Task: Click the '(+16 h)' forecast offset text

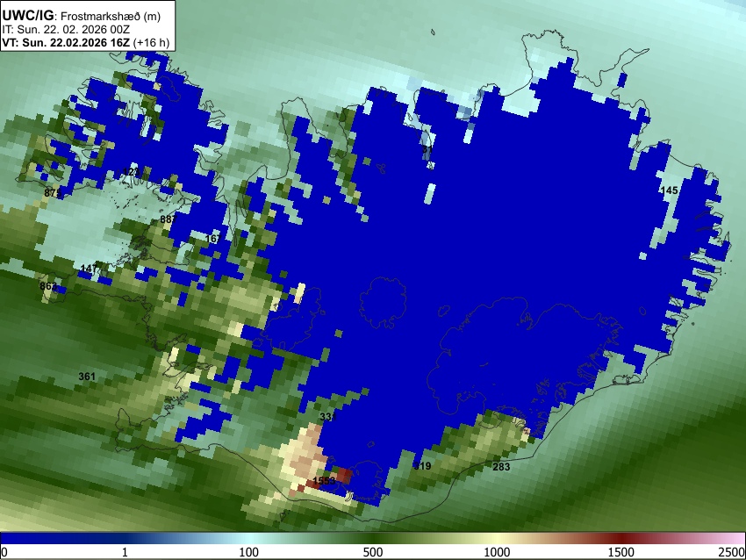Action: tap(151, 42)
